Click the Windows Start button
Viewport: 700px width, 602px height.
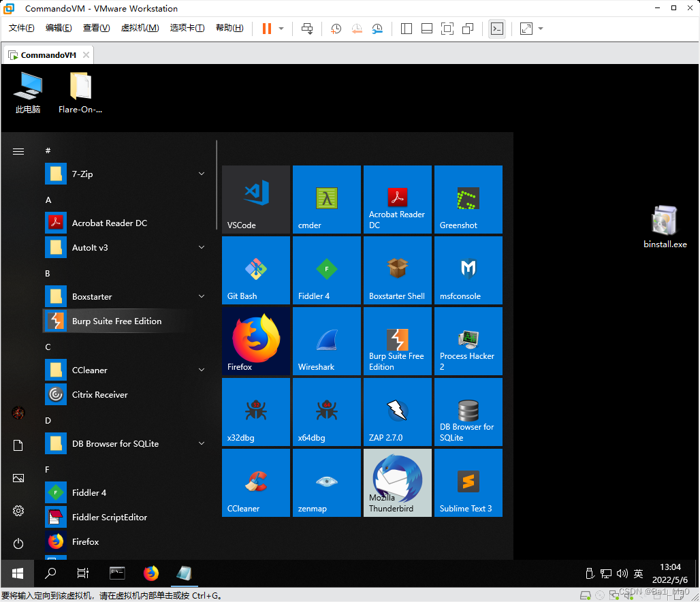[x=18, y=573]
